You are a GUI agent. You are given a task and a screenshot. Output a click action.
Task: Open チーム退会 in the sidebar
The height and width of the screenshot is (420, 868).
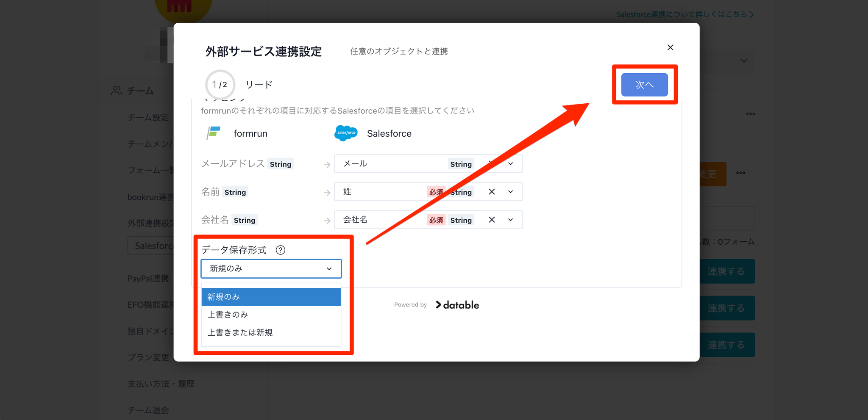pyautogui.click(x=148, y=410)
